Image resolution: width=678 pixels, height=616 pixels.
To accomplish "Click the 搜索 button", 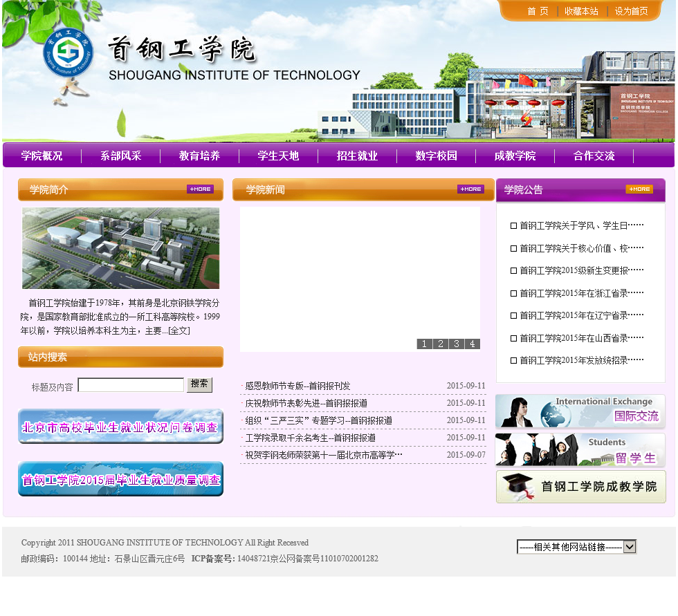I will [x=199, y=384].
